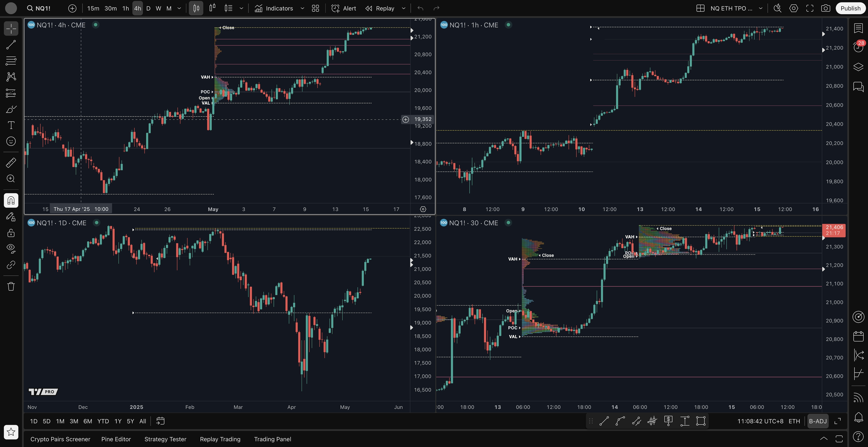The image size is (868, 447).
Task: Click the NQ1! symbol search field
Action: [43, 8]
